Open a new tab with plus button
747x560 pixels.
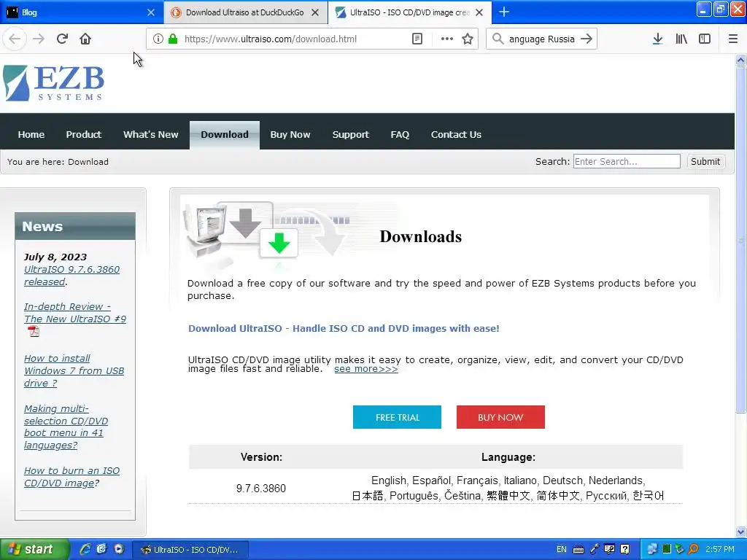click(x=504, y=12)
